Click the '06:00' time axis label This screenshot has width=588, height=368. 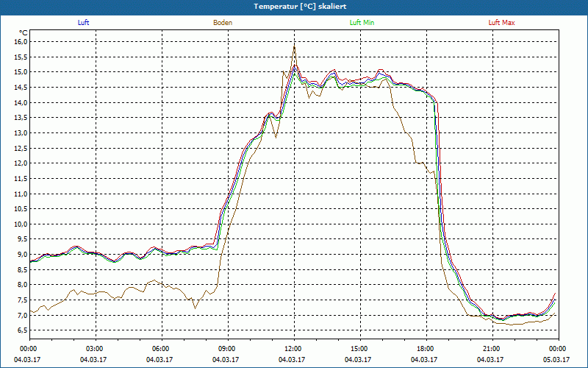click(161, 349)
